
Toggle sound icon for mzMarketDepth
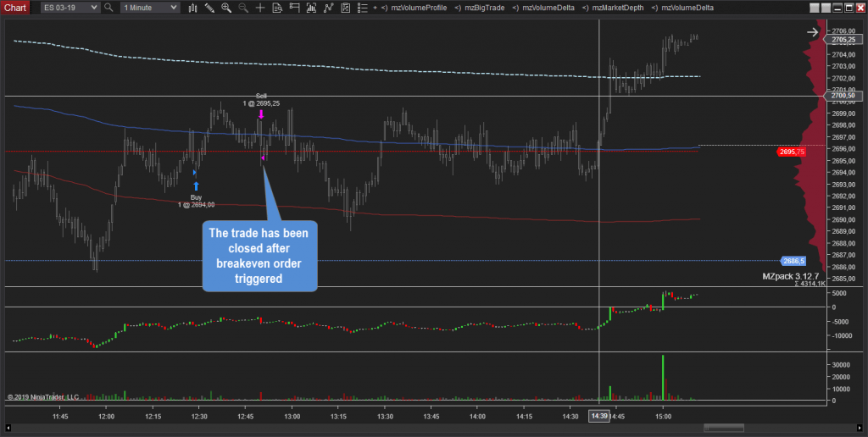coord(585,8)
